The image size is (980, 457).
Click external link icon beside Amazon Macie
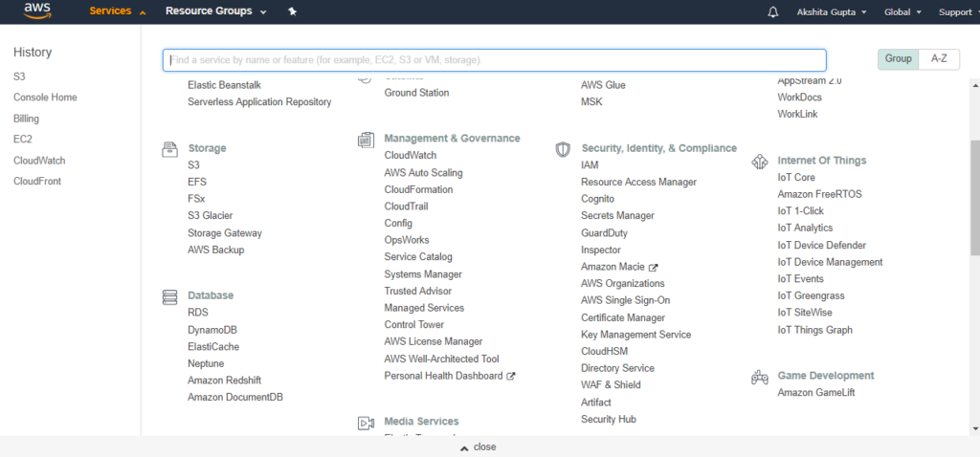(x=654, y=267)
